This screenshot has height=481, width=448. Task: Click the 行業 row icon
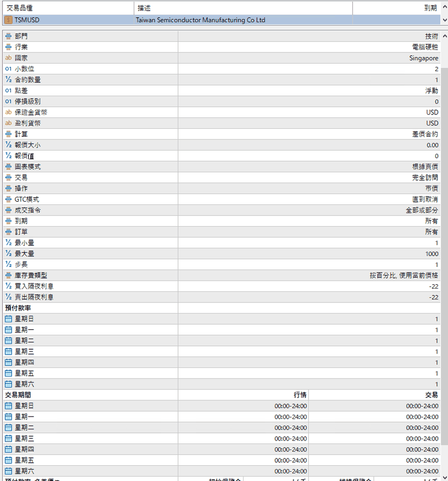[8, 47]
